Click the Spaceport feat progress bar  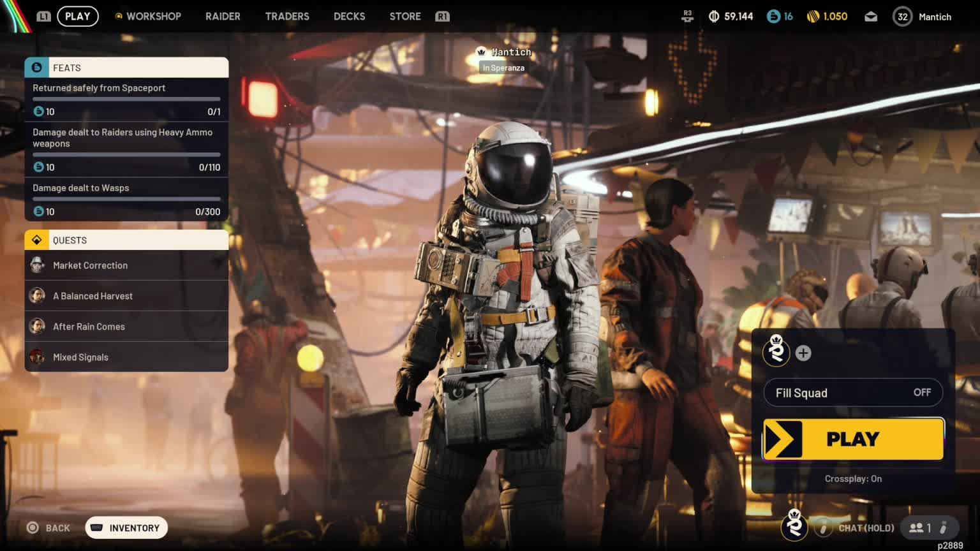tap(126, 99)
